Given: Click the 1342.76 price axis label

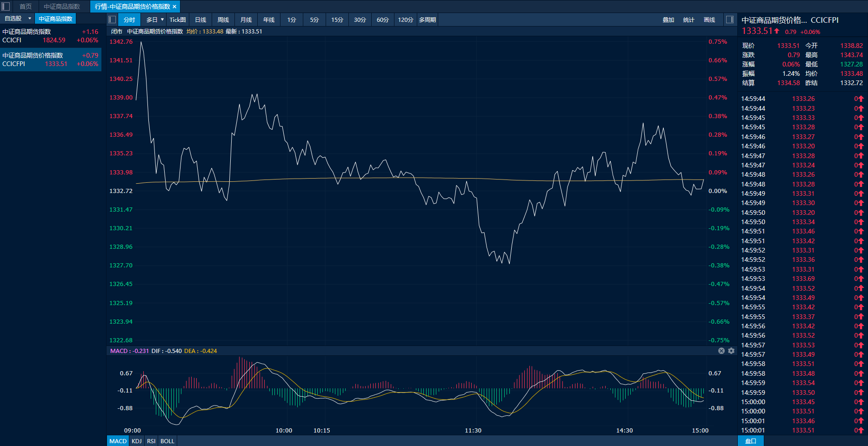Looking at the screenshot, I should (x=121, y=41).
